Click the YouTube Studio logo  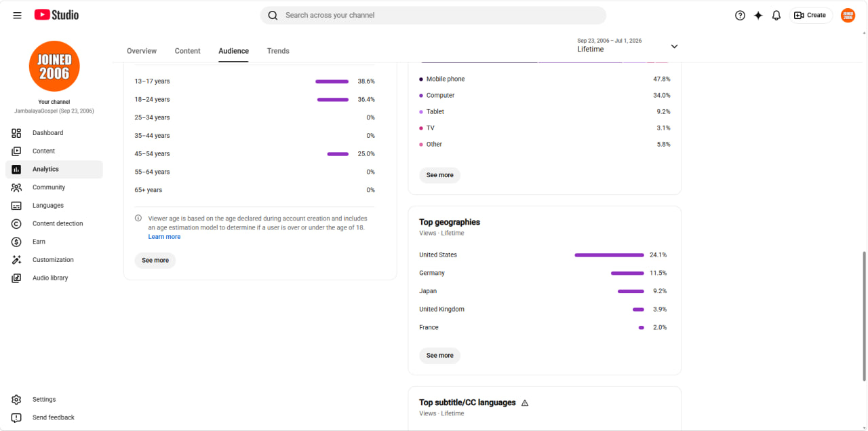56,15
